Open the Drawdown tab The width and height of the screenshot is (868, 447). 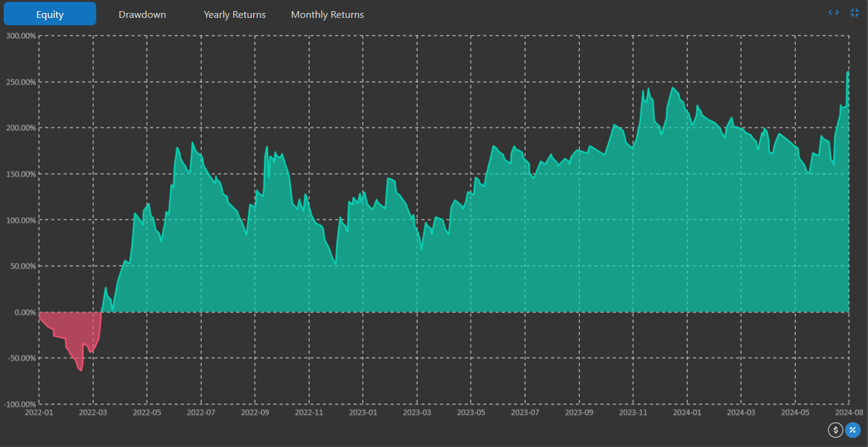[142, 14]
